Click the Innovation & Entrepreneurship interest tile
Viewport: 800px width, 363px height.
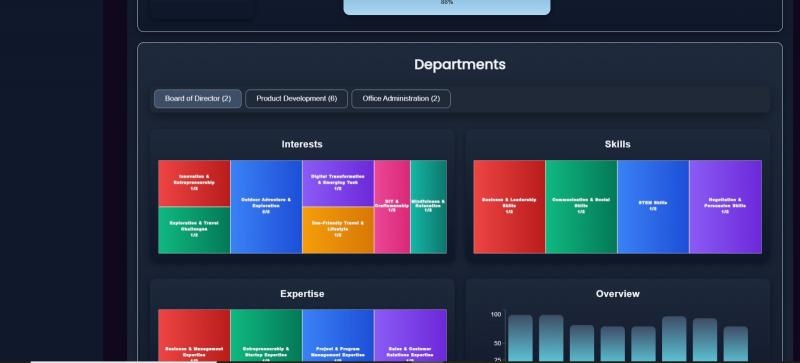click(194, 183)
